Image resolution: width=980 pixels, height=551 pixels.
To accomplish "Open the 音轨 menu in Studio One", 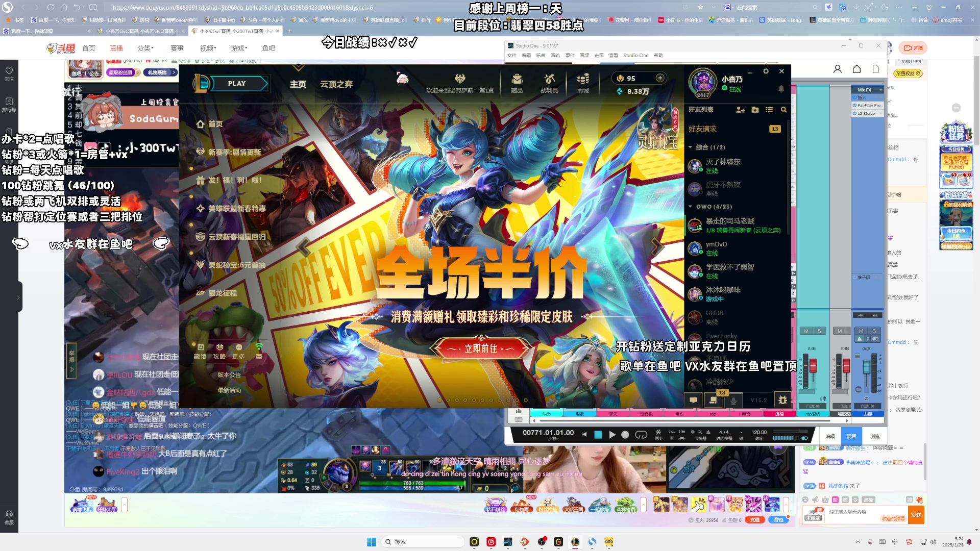I will click(x=555, y=55).
